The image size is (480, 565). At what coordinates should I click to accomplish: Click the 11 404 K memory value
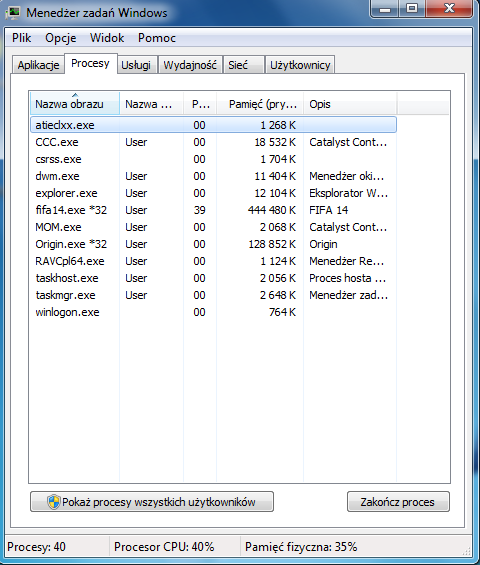coord(275,176)
